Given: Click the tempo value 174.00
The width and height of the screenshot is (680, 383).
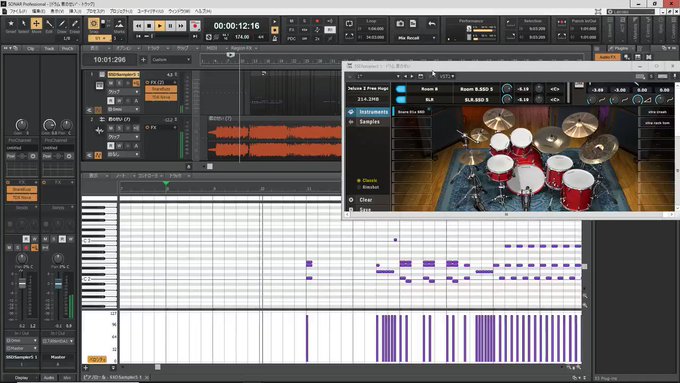Looking at the screenshot, I should pyautogui.click(x=242, y=37).
